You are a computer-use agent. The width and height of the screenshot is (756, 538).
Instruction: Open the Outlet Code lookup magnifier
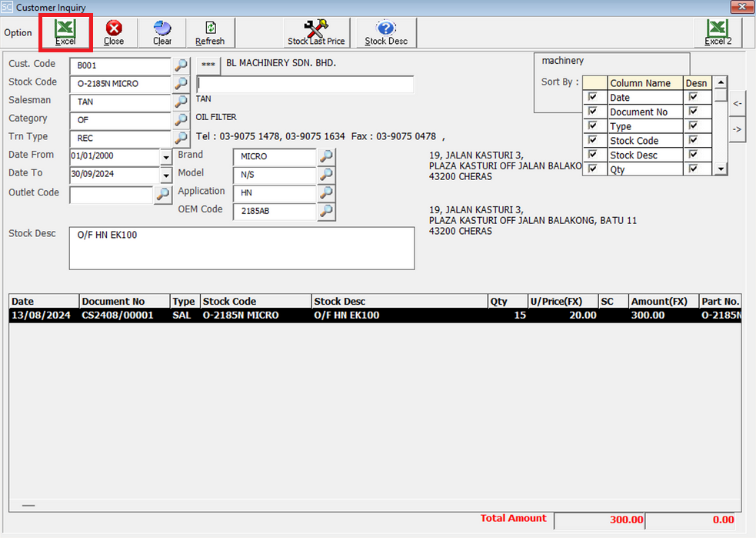click(163, 195)
